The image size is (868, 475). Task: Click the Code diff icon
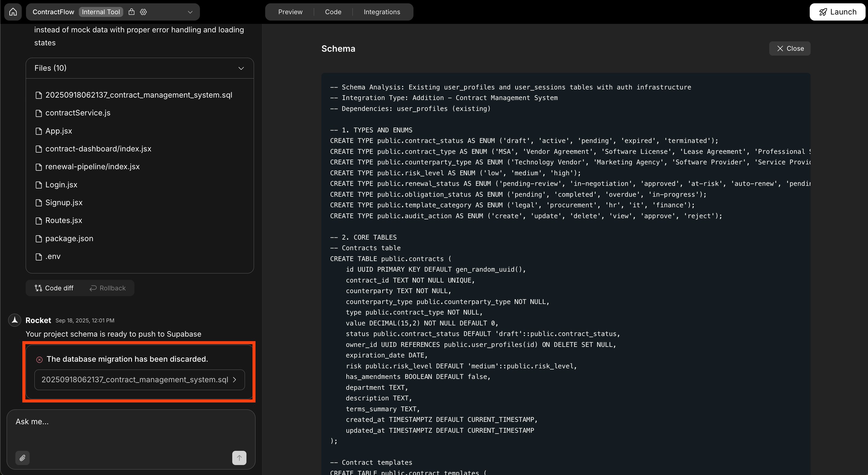pos(38,288)
